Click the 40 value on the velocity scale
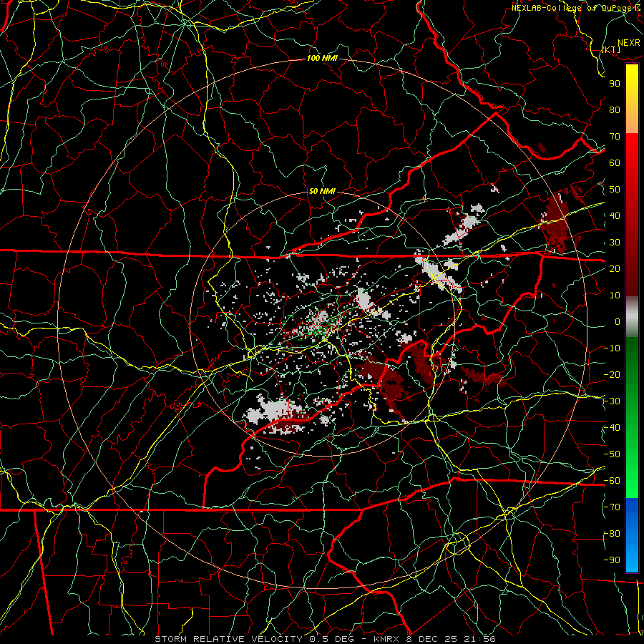The height and width of the screenshot is (644, 644). [615, 216]
